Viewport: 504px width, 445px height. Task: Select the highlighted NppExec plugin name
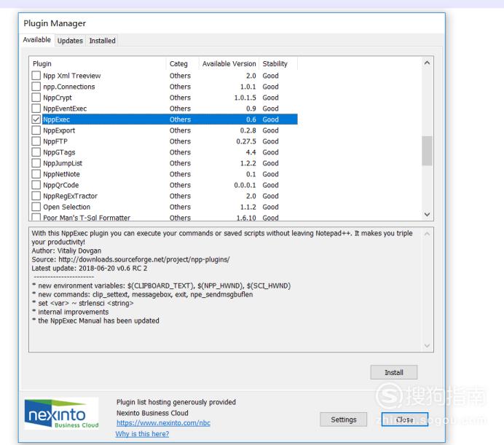(57, 119)
